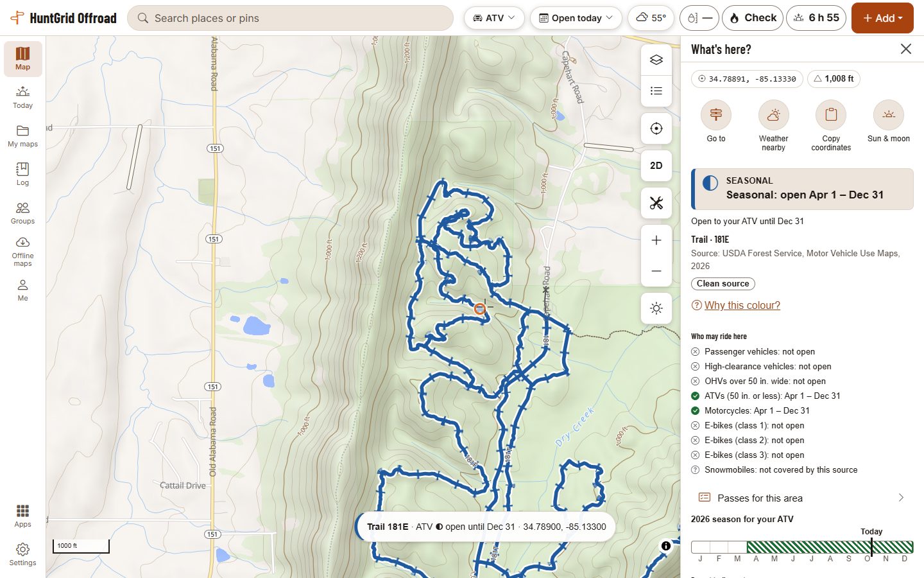The width and height of the screenshot is (924, 578).
Task: Click the 2026 season hatched bar
Action: pos(830,547)
